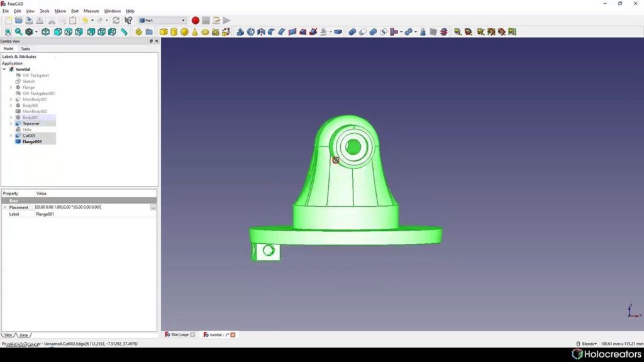Image resolution: width=644 pixels, height=362 pixels.
Task: Expand the Topcover tree item
Action: click(x=11, y=124)
